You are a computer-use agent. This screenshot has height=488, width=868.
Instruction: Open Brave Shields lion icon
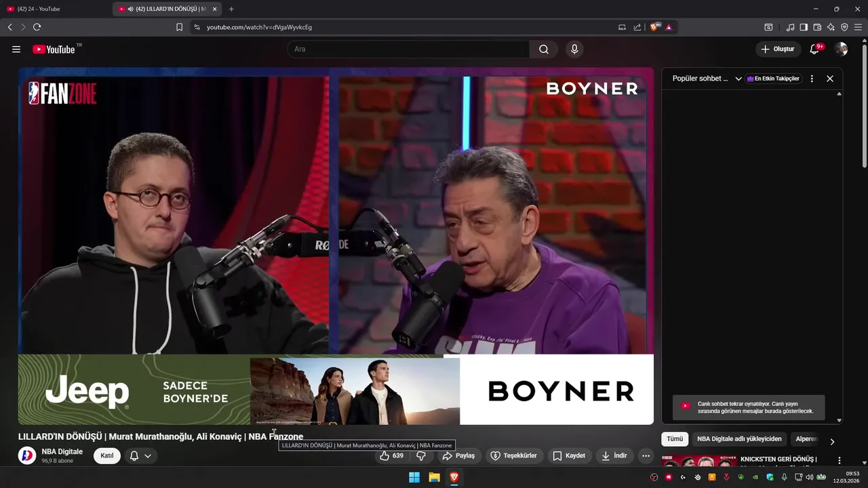[654, 27]
